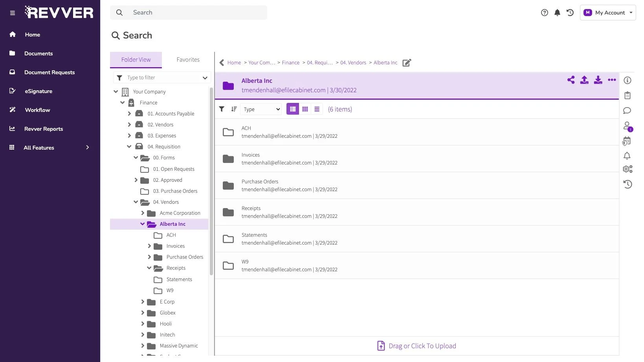Click the Type to filter input
This screenshot has width=644, height=362.
click(x=162, y=78)
